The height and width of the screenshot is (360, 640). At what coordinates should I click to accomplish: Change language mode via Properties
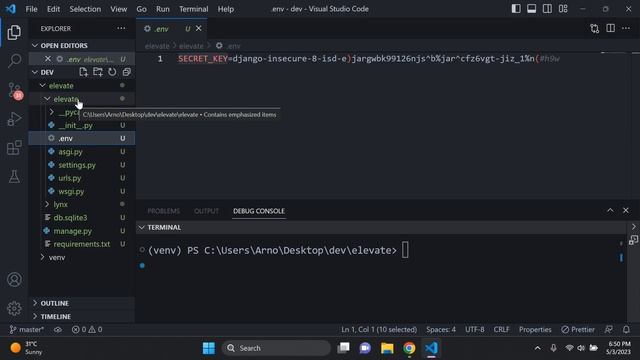(x=535, y=329)
